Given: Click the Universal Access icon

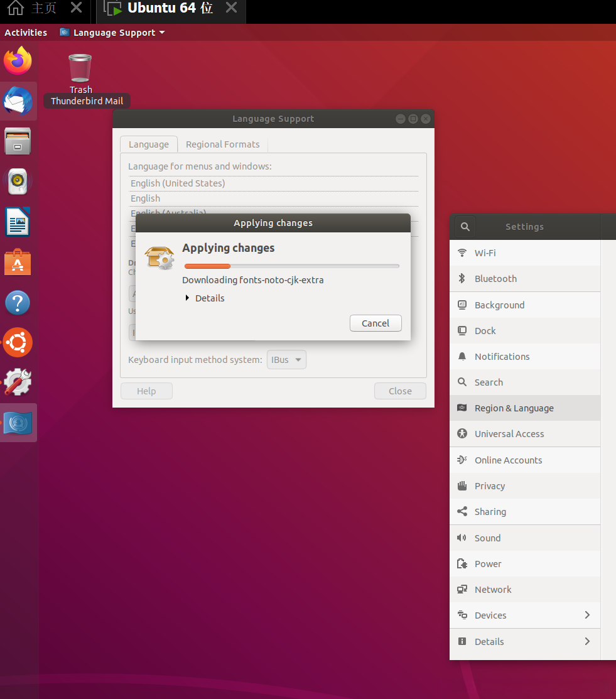Looking at the screenshot, I should (x=462, y=434).
